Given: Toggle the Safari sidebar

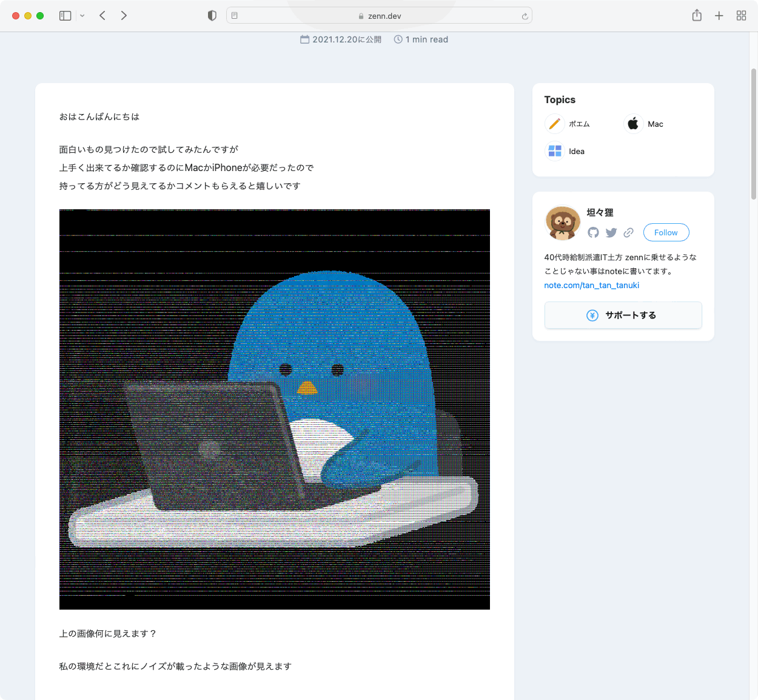Looking at the screenshot, I should click(x=65, y=16).
